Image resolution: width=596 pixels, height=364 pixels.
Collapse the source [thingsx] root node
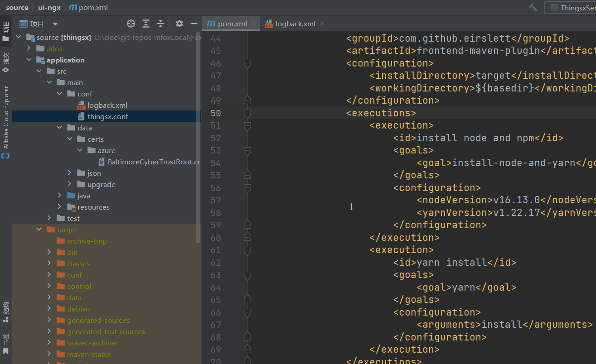19,37
